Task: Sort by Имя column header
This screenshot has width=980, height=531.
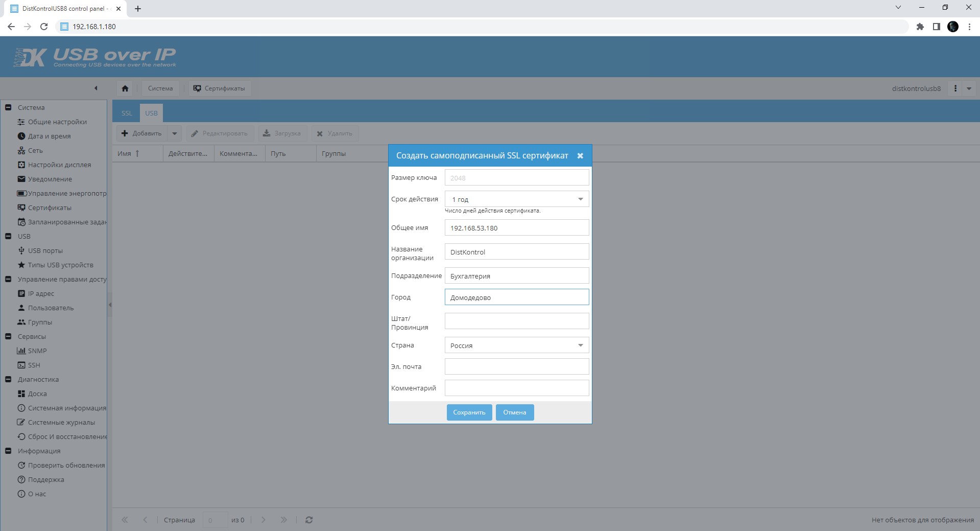Action: (x=137, y=154)
